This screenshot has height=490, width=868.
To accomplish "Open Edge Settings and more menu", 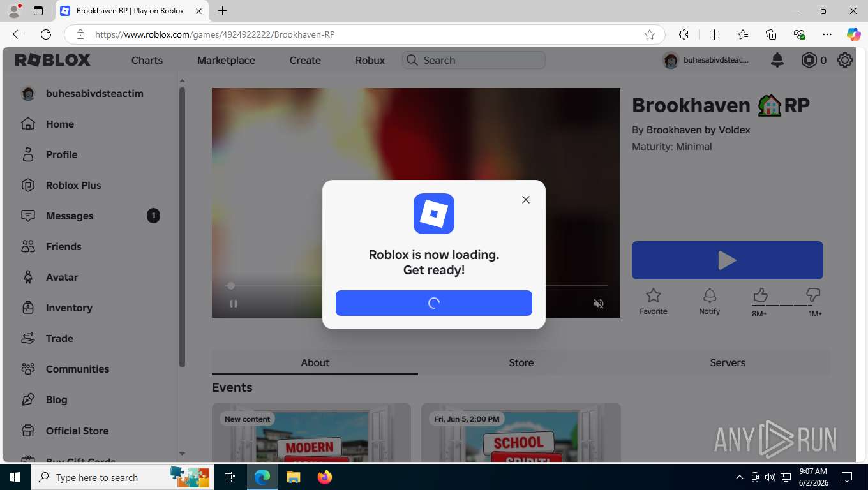I will point(827,34).
